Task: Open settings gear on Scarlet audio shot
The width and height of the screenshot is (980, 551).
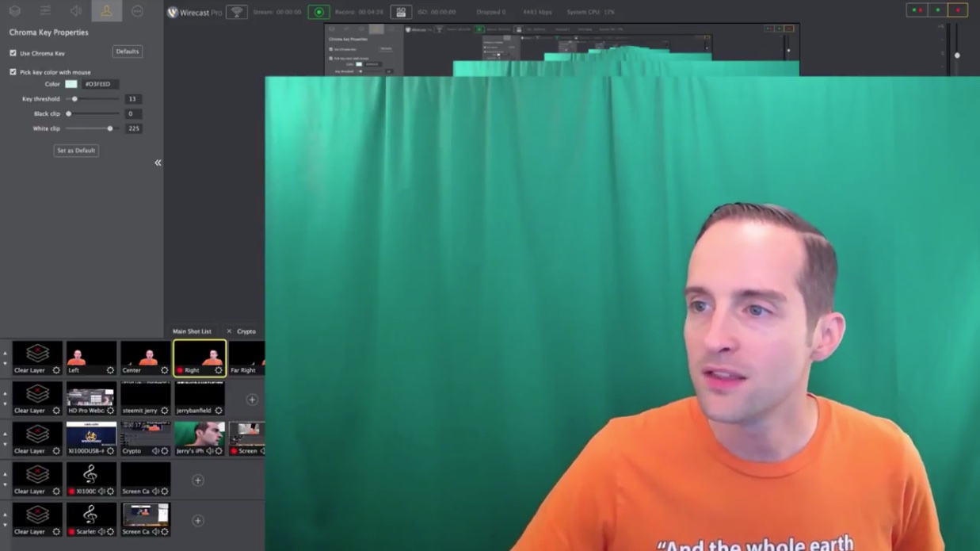Action: (x=110, y=532)
